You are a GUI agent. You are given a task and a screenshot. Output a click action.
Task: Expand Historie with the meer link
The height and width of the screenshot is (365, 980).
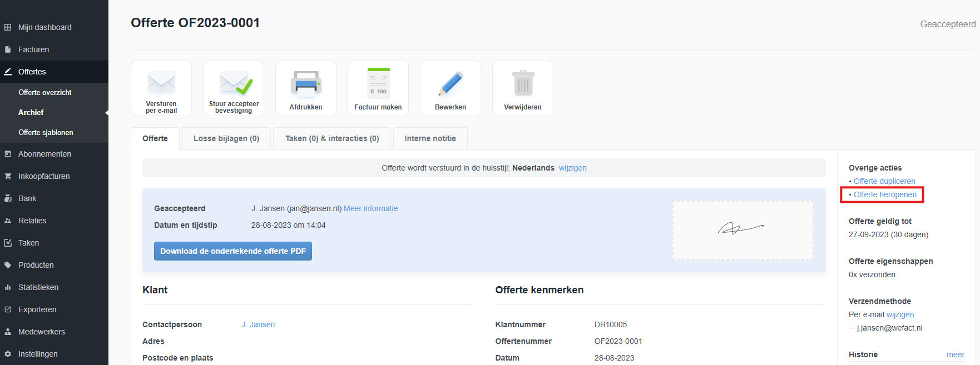955,354
